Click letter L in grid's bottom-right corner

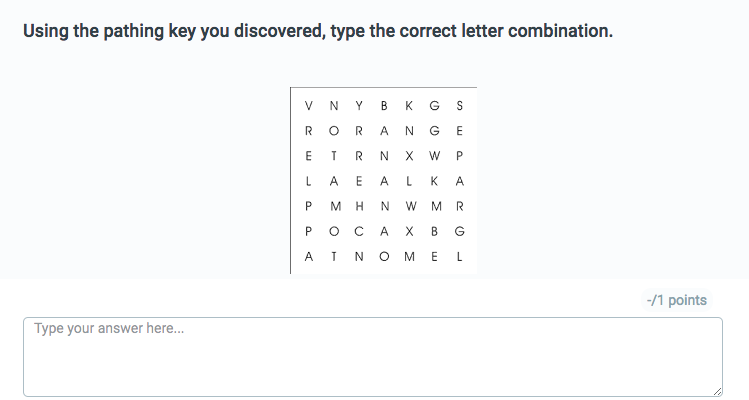(459, 256)
